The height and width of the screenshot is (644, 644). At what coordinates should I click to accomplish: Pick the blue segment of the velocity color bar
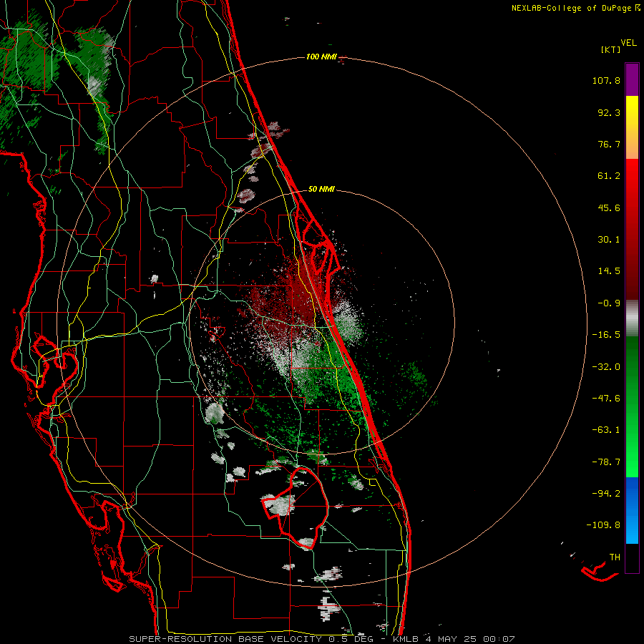click(x=632, y=510)
